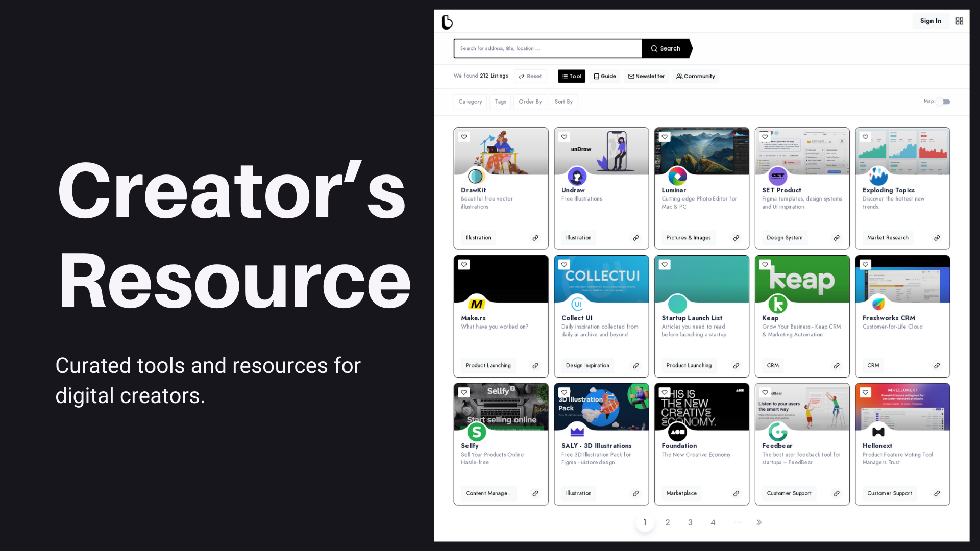Favorite the Luminar card heart icon
Image resolution: width=980 pixels, height=551 pixels.
pos(665,137)
